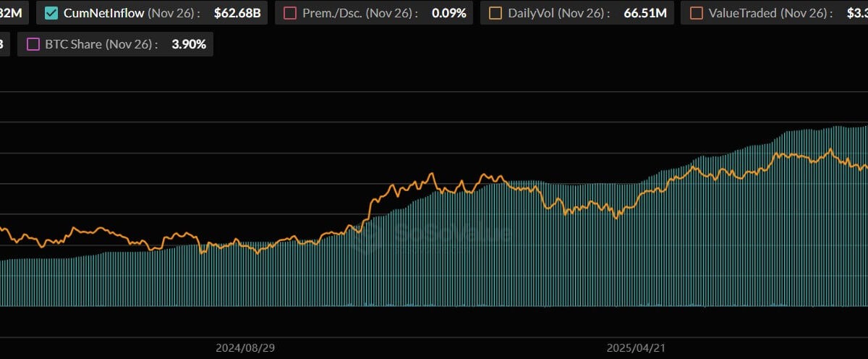Select the $62.68B cumulative inflow value

[x=237, y=13]
